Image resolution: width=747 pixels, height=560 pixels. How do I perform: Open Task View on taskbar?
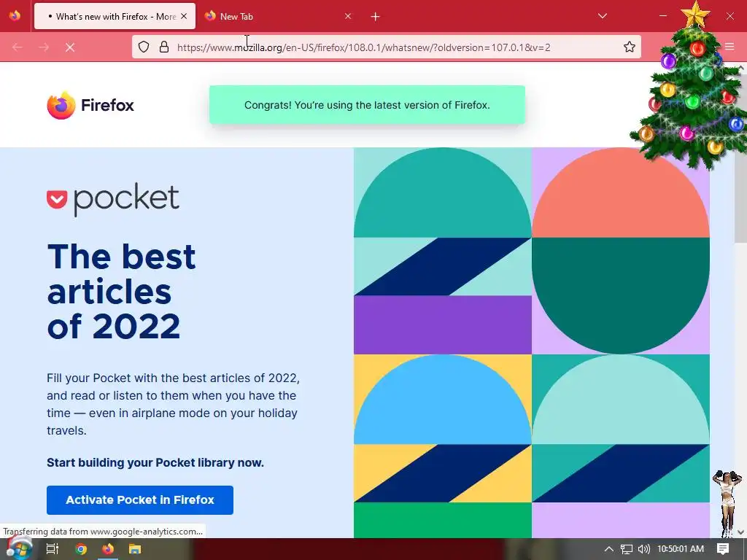coord(53,549)
